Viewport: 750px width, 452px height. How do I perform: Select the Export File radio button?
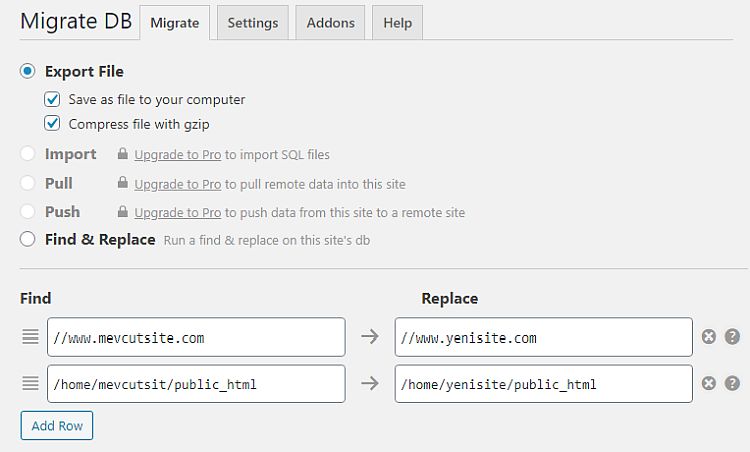(28, 71)
